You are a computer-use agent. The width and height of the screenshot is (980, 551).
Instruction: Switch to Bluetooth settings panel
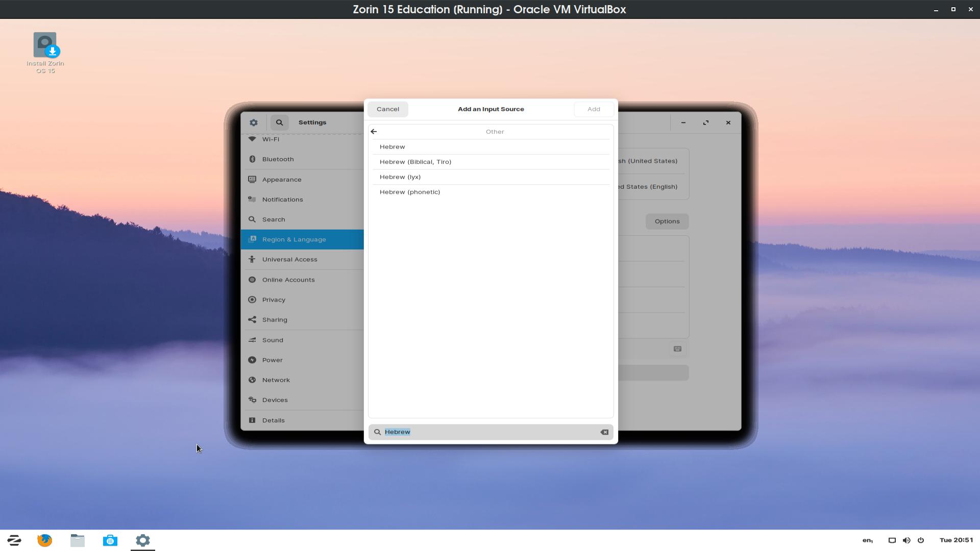click(278, 159)
